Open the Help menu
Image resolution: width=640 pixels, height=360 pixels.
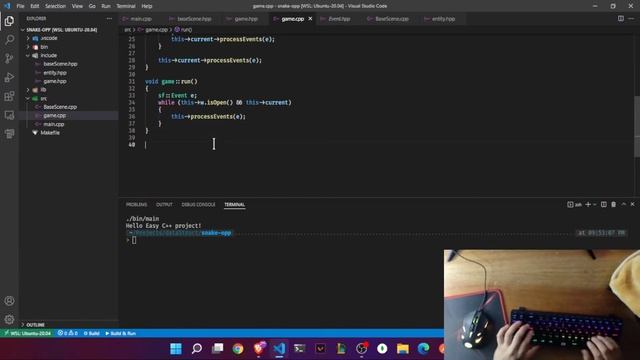[x=147, y=6]
